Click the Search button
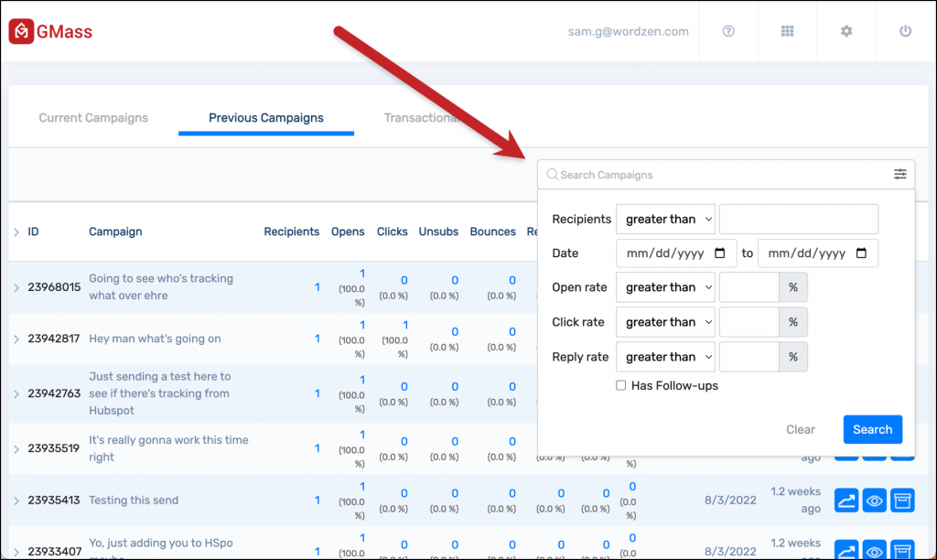This screenshot has height=560, width=937. coord(872,429)
